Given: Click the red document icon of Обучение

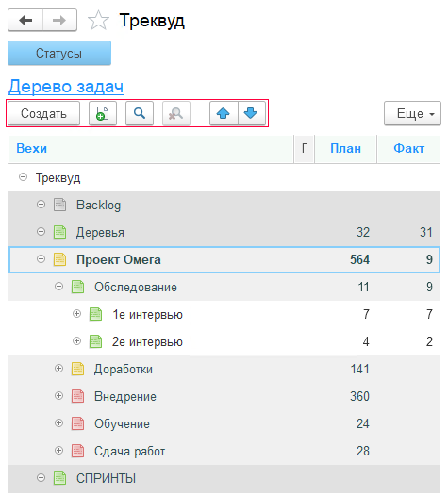Looking at the screenshot, I should pyautogui.click(x=77, y=423).
